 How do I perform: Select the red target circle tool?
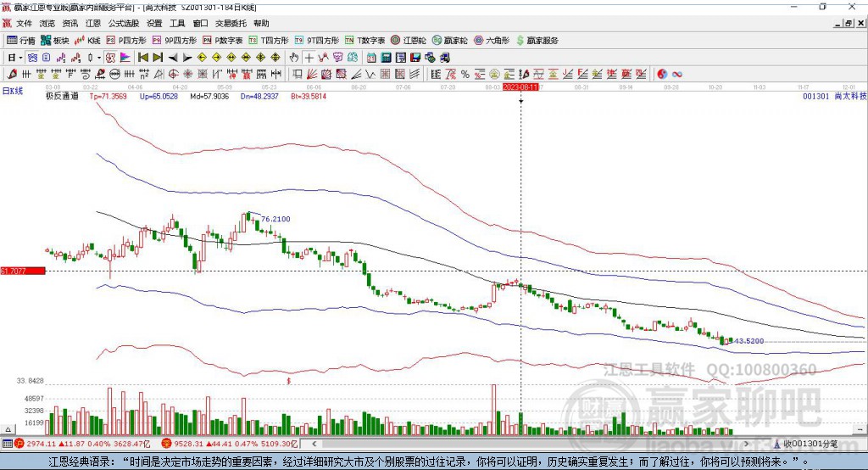point(173,75)
